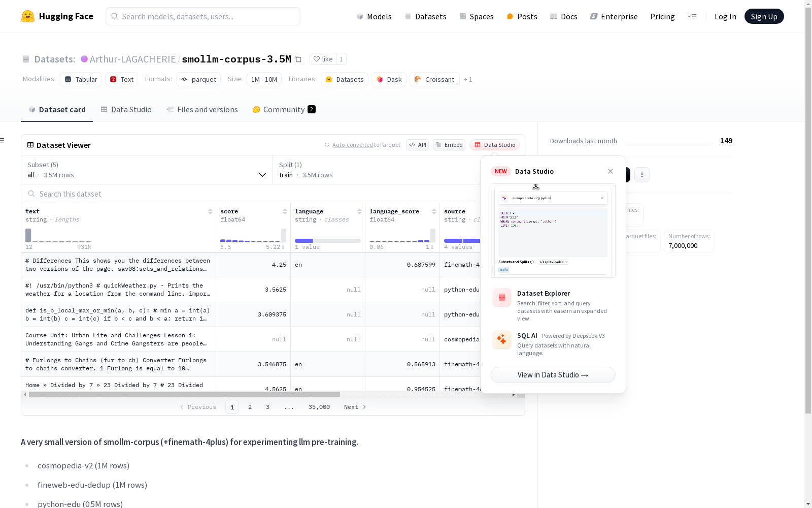
Task: Open Models in the top navigation
Action: point(374,16)
